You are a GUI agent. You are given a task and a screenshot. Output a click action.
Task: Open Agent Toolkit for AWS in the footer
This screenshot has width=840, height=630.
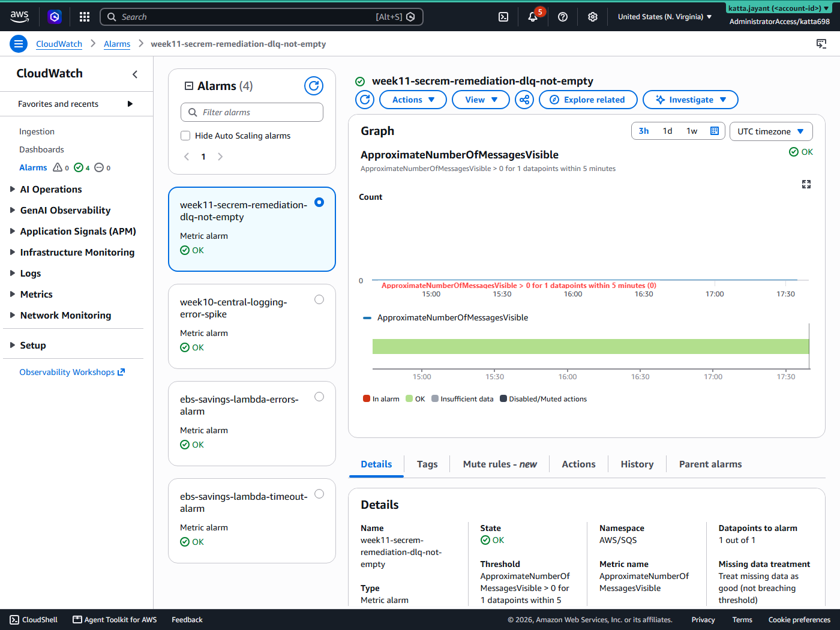115,620
